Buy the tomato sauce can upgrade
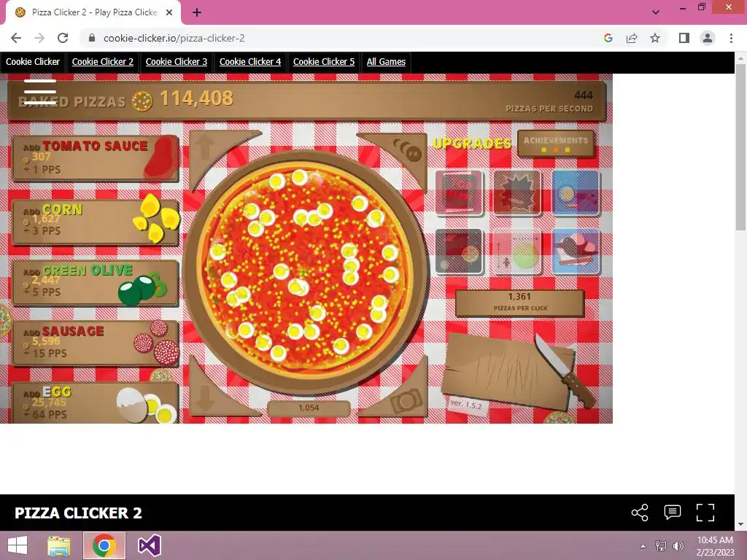 [x=460, y=192]
